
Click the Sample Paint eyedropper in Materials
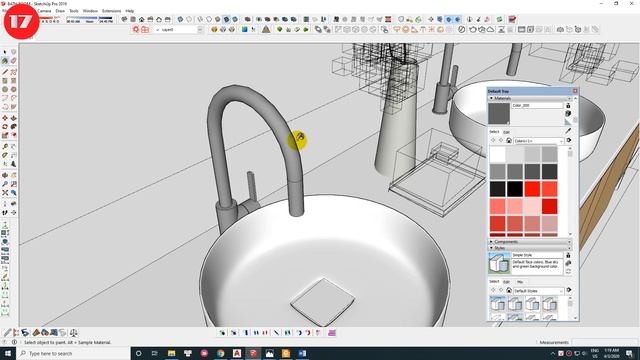(x=568, y=131)
